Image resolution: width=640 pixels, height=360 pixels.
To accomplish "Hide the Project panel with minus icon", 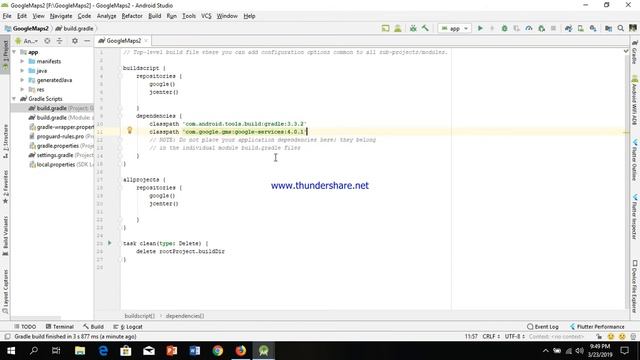I will tap(87, 41).
